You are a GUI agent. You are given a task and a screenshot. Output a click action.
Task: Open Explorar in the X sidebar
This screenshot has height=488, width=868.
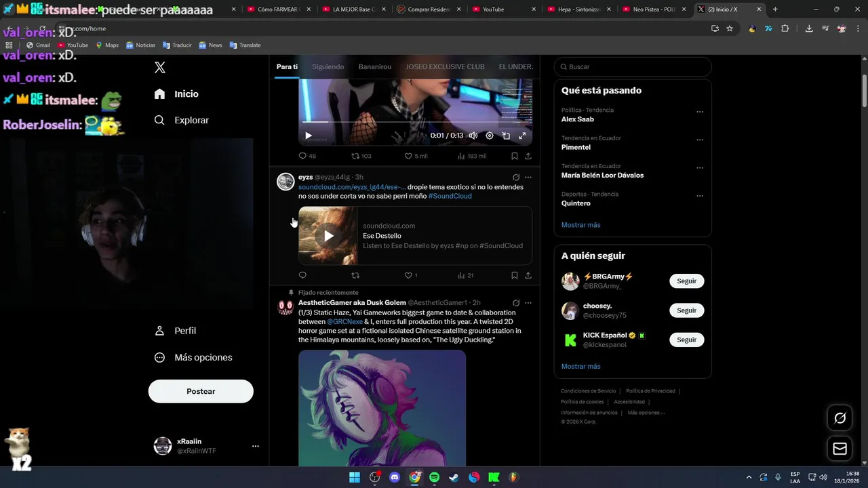pyautogui.click(x=182, y=120)
